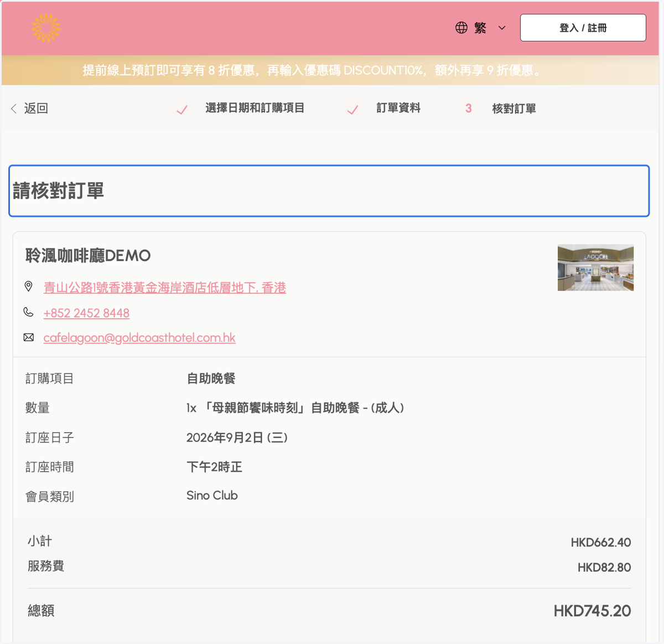This screenshot has height=644, width=664.
Task: Click time value 下午2時正
Action: tap(214, 467)
